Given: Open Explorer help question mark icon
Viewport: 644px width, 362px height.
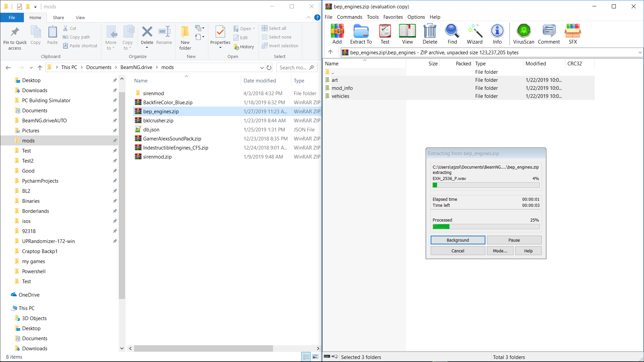Looking at the screenshot, I should [x=317, y=17].
